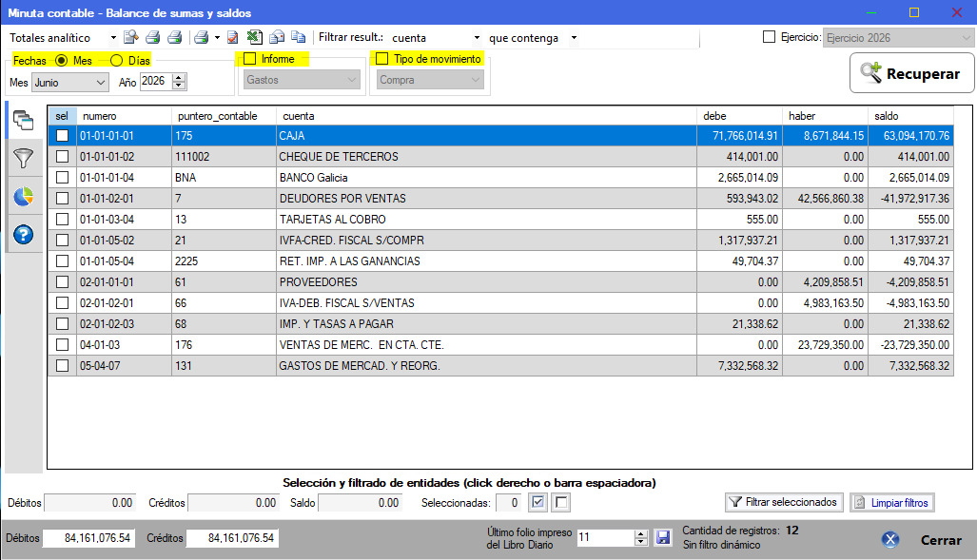Check the sel box for BANCO Galicia
Viewport: 977px width, 560px height.
pyautogui.click(x=62, y=178)
